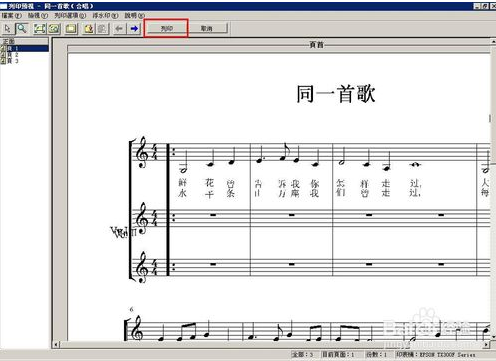The image size is (496, 361).
Task: Open the 說明 help menu
Action: pyautogui.click(x=135, y=16)
